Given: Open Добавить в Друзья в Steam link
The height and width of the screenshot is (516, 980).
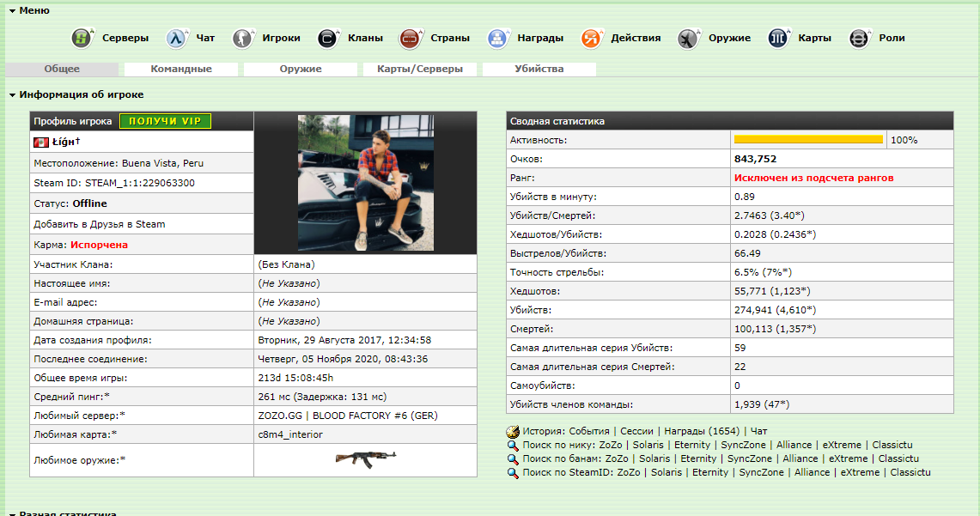Looking at the screenshot, I should click(x=99, y=224).
